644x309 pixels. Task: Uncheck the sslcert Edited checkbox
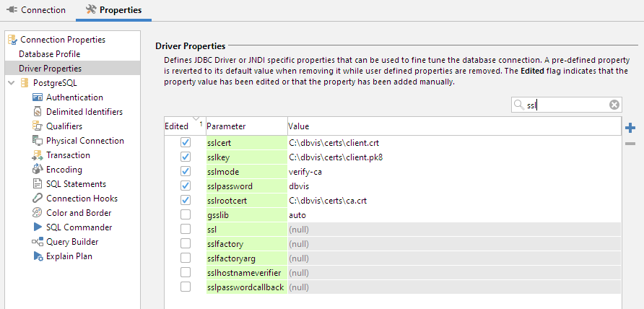pyautogui.click(x=186, y=143)
